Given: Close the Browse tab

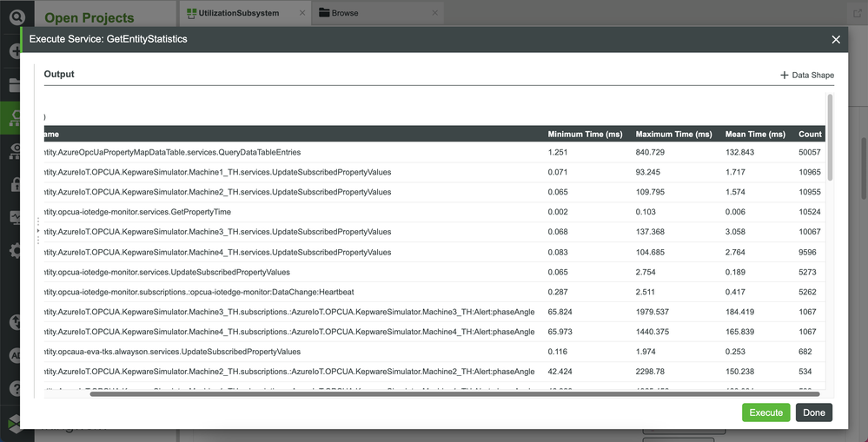Looking at the screenshot, I should (434, 13).
